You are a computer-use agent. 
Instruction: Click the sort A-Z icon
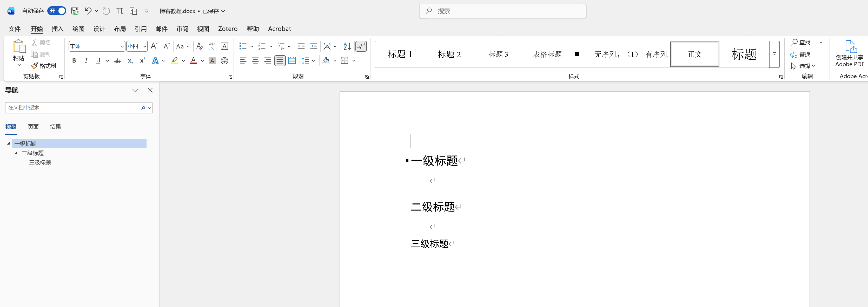(347, 46)
